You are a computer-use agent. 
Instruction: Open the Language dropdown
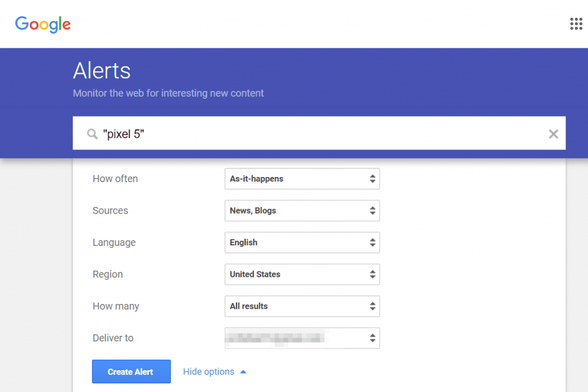302,243
